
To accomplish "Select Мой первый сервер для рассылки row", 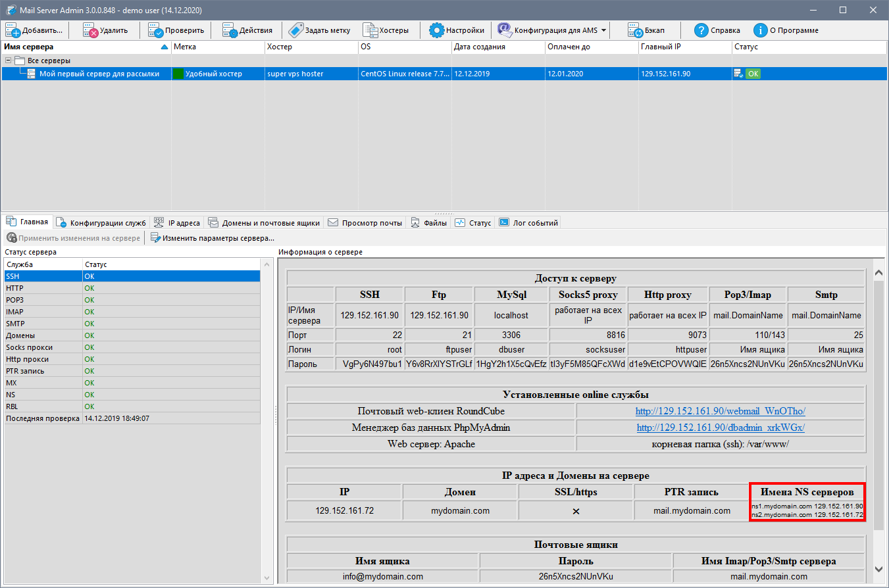I will pos(444,74).
